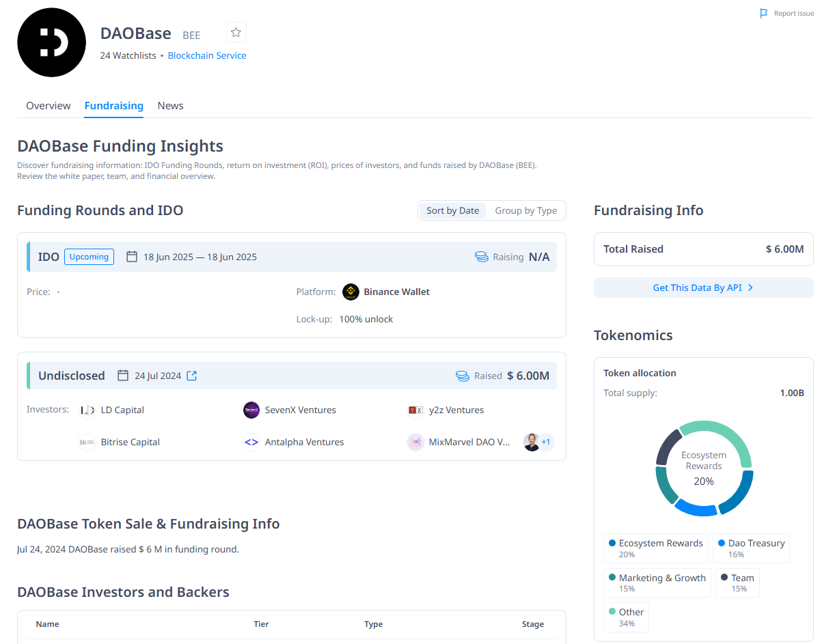Click the Stage column header
Image resolution: width=822 pixels, height=644 pixels.
[533, 624]
